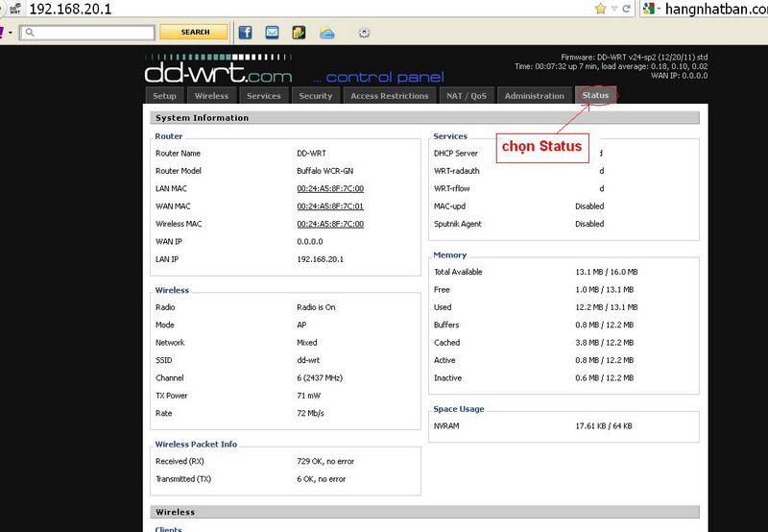768x532 pixels.
Task: Click the LAN IP value 192.168.20.1
Action: [x=320, y=259]
